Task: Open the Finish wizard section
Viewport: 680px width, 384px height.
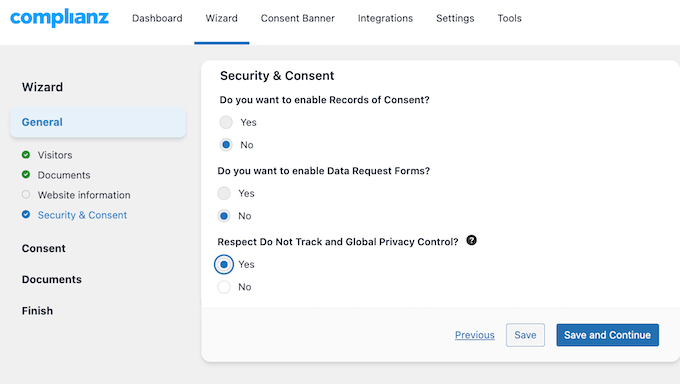Action: coord(37,311)
